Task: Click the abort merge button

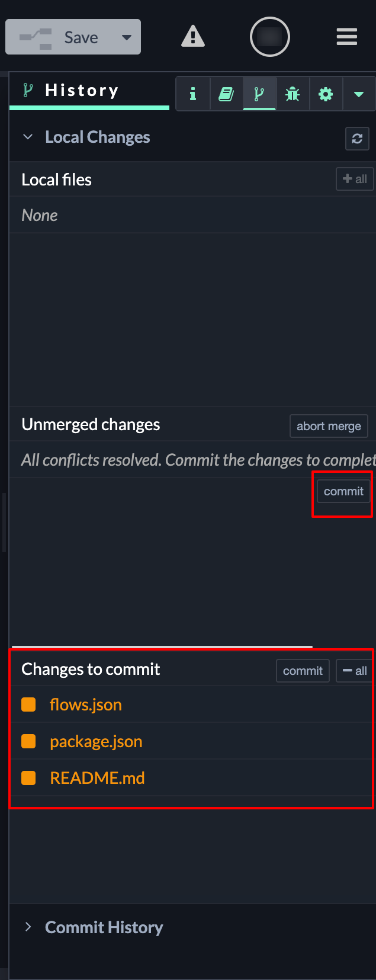Action: 329,426
